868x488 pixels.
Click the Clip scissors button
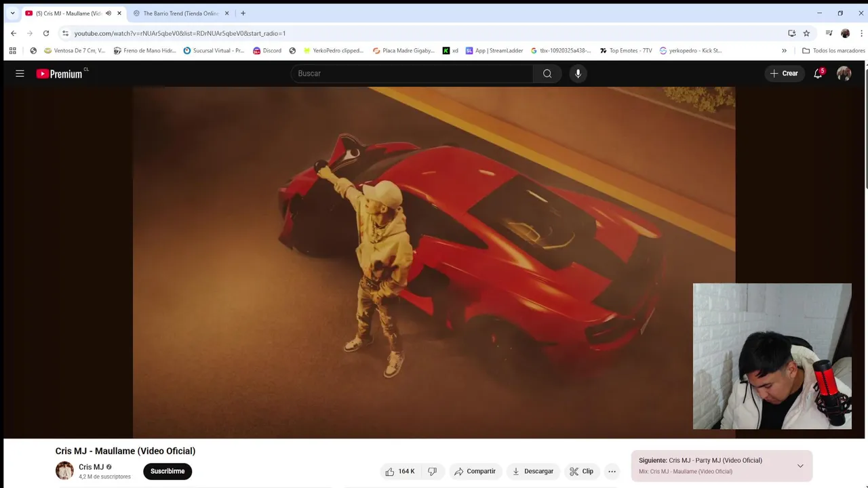(x=581, y=471)
